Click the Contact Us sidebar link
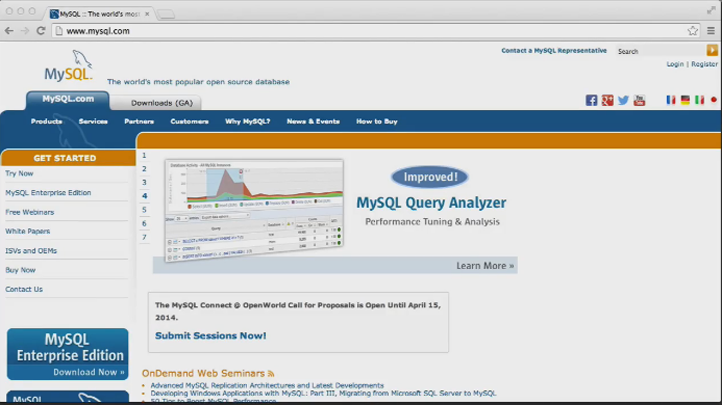 [x=24, y=289]
